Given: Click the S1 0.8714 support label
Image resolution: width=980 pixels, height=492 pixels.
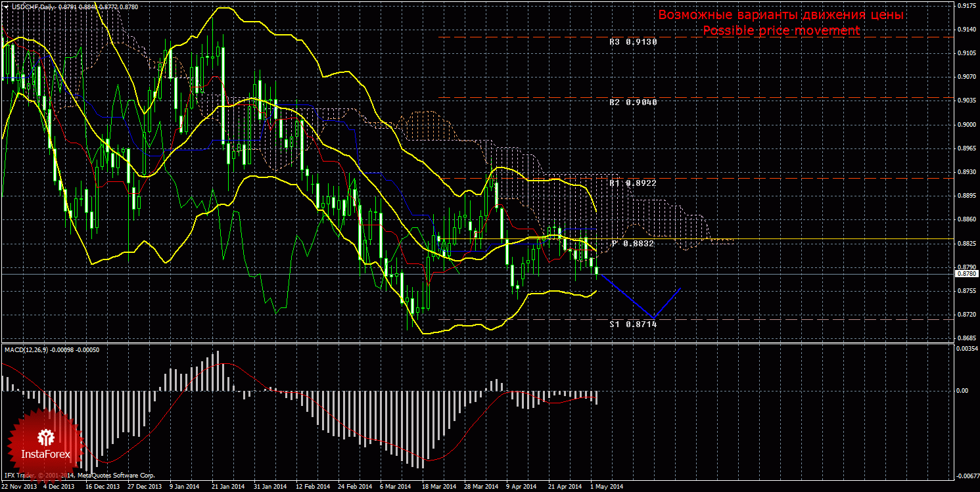Looking at the screenshot, I should pos(633,324).
